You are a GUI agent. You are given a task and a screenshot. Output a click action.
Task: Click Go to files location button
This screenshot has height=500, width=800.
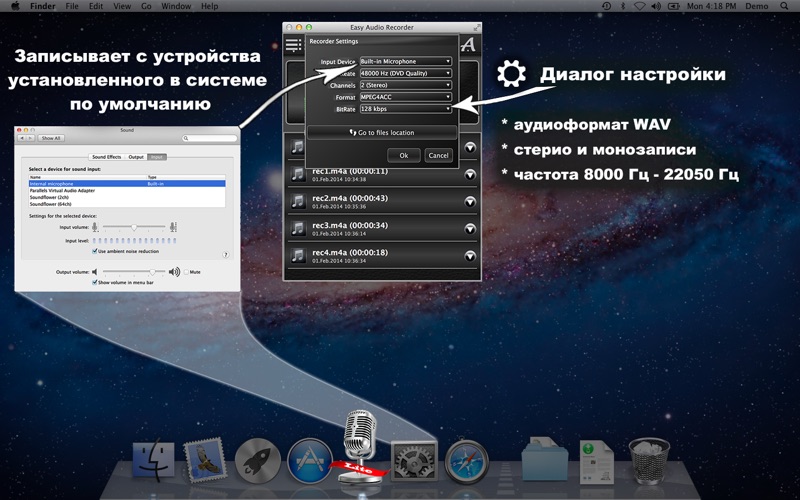[382, 132]
